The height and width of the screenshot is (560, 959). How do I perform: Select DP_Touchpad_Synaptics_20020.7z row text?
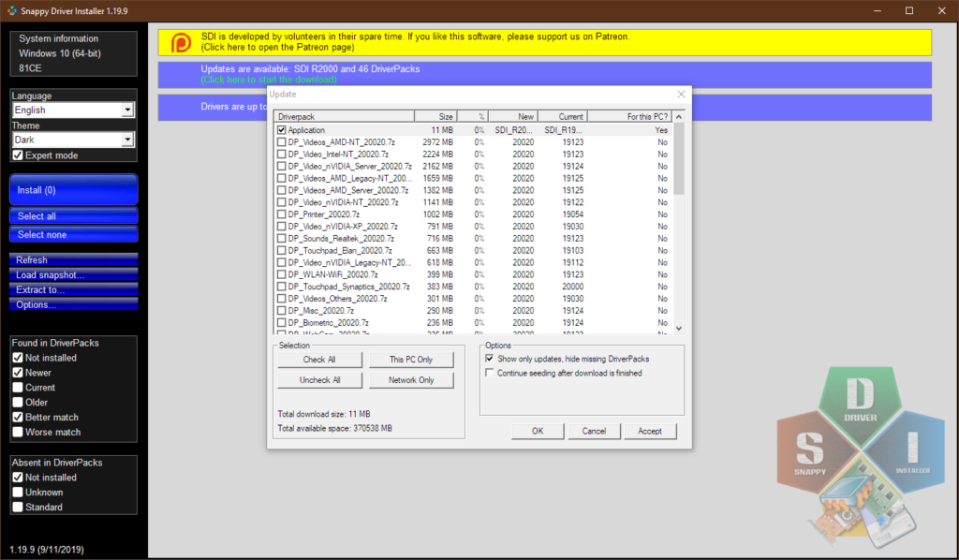point(348,287)
